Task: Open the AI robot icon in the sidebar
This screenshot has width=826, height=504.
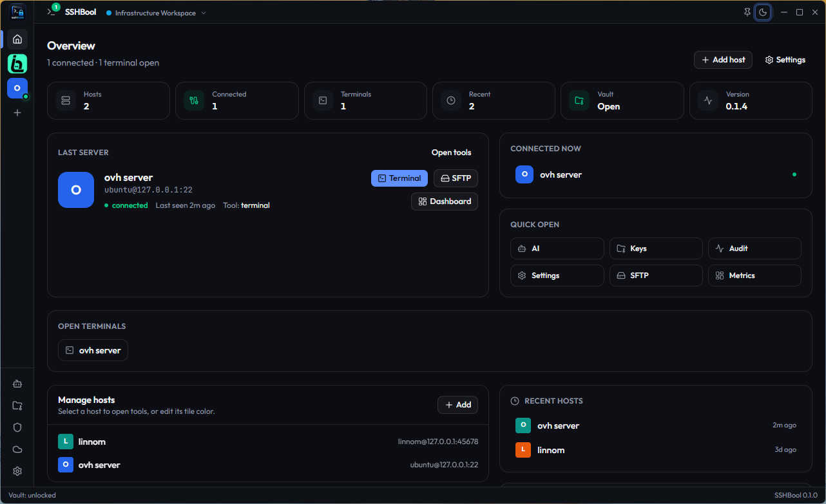Action: pyautogui.click(x=17, y=384)
